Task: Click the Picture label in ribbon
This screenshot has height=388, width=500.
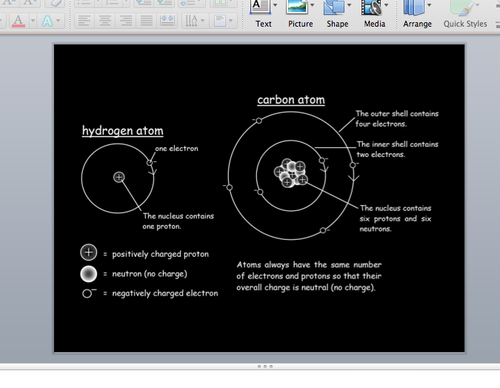Action: [301, 24]
